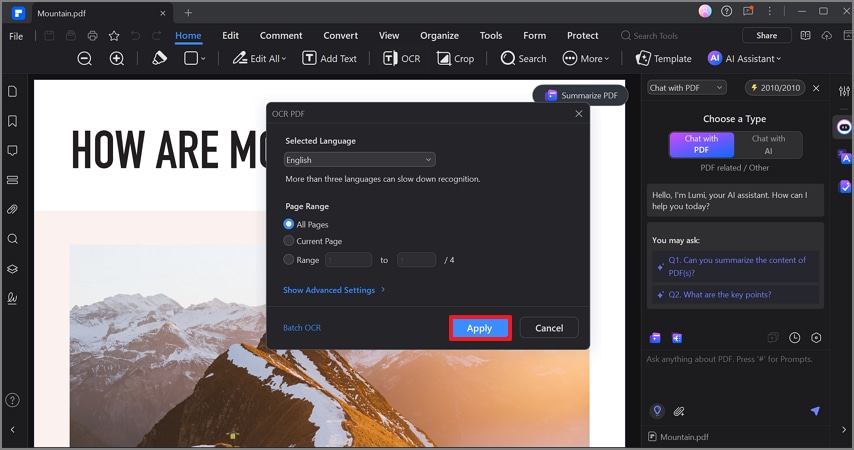Click the Redo arrow icon
The height and width of the screenshot is (450, 854).
coord(156,36)
